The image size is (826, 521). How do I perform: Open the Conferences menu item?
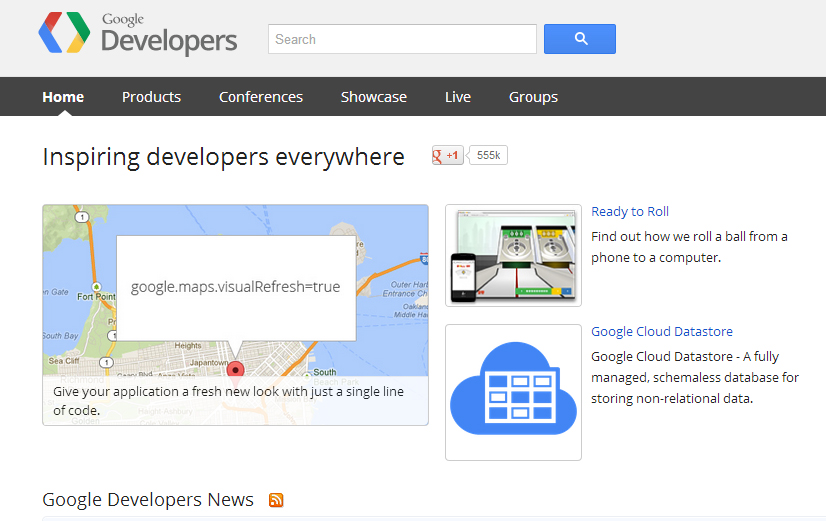261,97
